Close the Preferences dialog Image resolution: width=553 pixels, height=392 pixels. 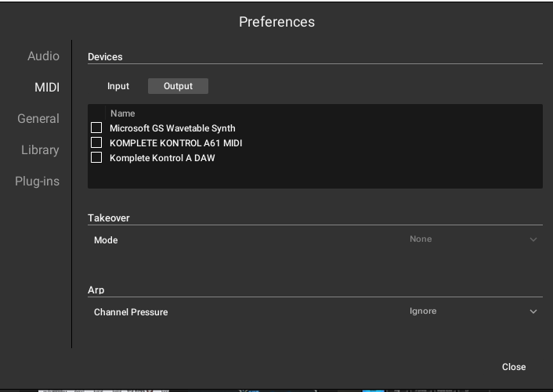(x=514, y=367)
